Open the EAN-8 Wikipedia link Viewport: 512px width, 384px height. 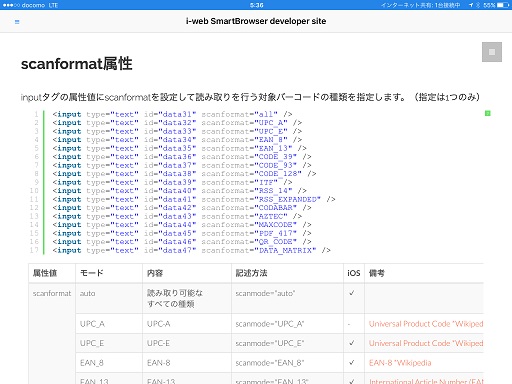tap(400, 363)
